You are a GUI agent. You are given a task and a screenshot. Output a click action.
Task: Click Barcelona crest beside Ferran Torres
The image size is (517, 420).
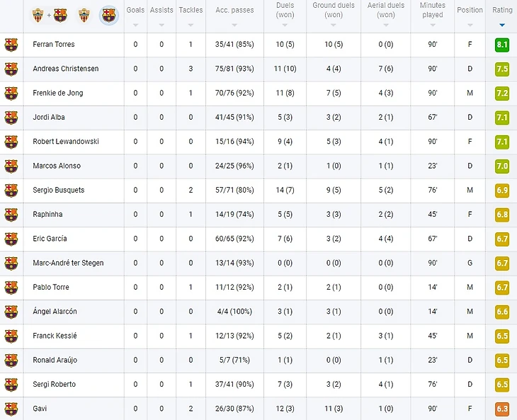pyautogui.click(x=11, y=45)
